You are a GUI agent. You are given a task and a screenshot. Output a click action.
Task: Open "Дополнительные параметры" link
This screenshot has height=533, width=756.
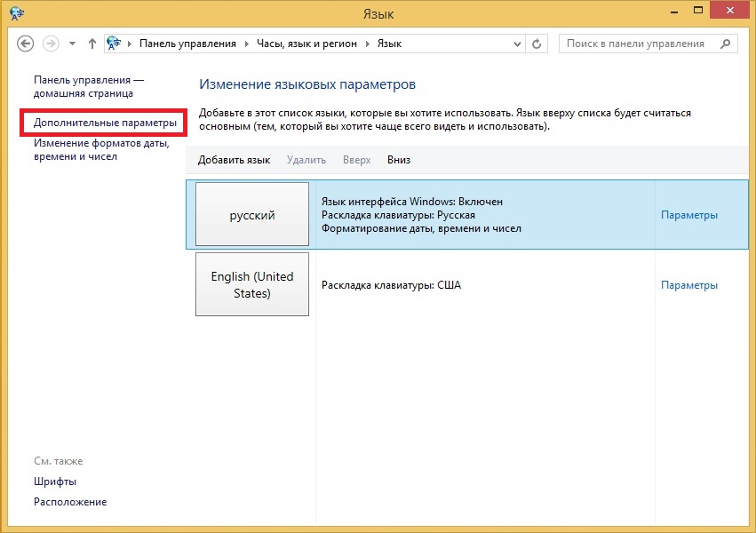click(105, 123)
